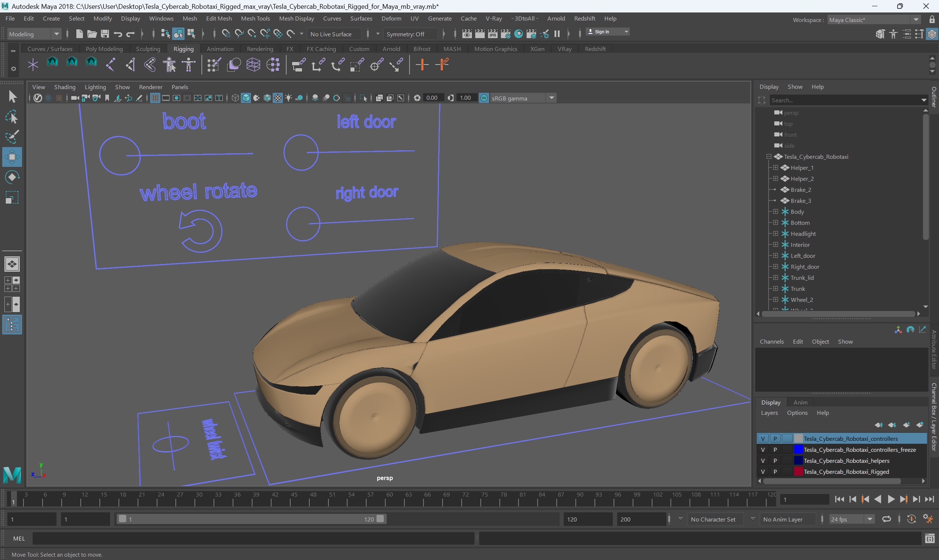
Task: Toggle timeline loop playback mode
Action: click(886, 519)
